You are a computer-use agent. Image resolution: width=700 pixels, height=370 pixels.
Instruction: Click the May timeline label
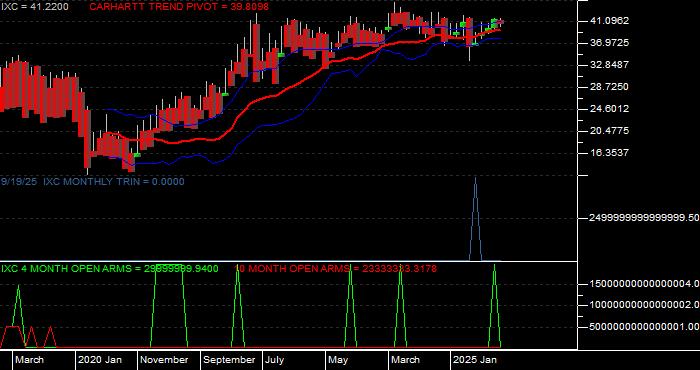tap(339, 360)
